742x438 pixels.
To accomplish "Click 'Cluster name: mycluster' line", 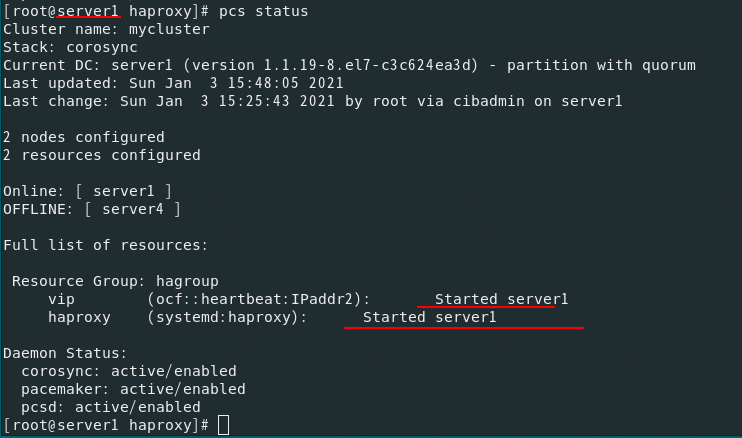I will pos(106,29).
